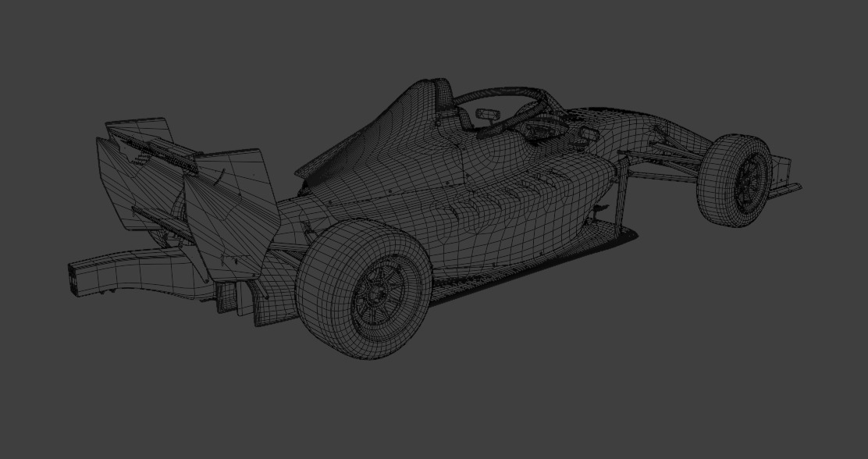The height and width of the screenshot is (459, 868).
Task: Select the front wheel of the car model
Action: (x=735, y=180)
